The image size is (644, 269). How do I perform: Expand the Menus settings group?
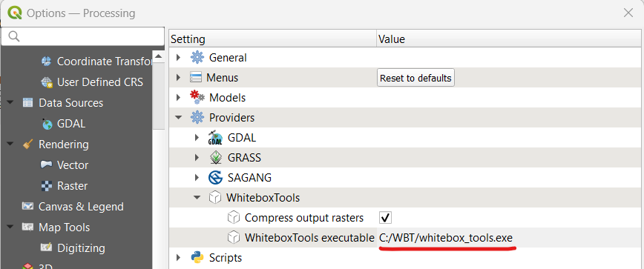pos(178,78)
